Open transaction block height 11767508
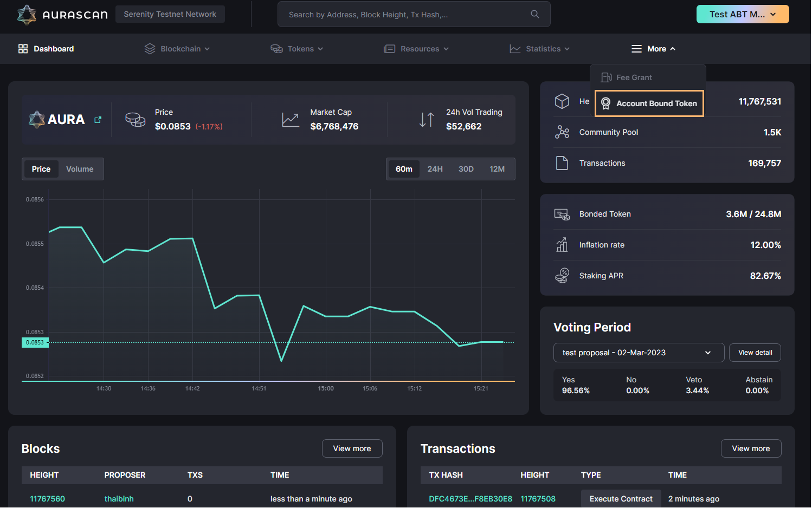Image resolution: width=812 pixels, height=508 pixels. point(538,499)
